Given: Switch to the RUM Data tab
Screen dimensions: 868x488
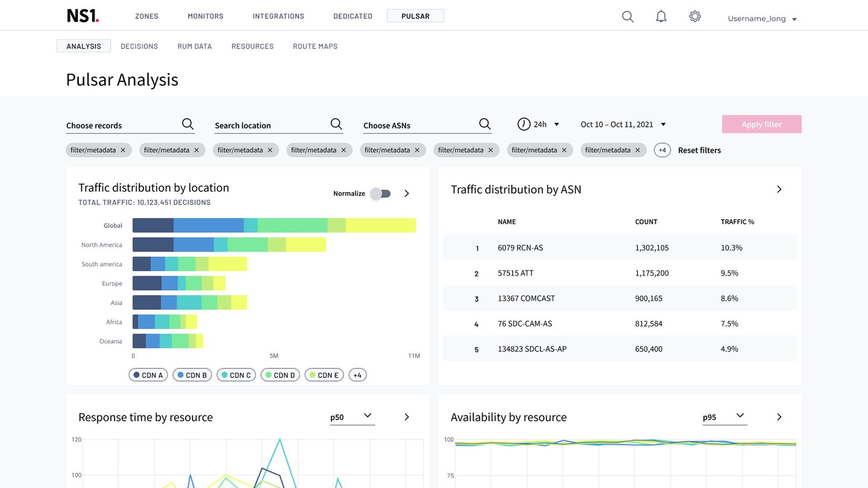Looking at the screenshot, I should (195, 46).
